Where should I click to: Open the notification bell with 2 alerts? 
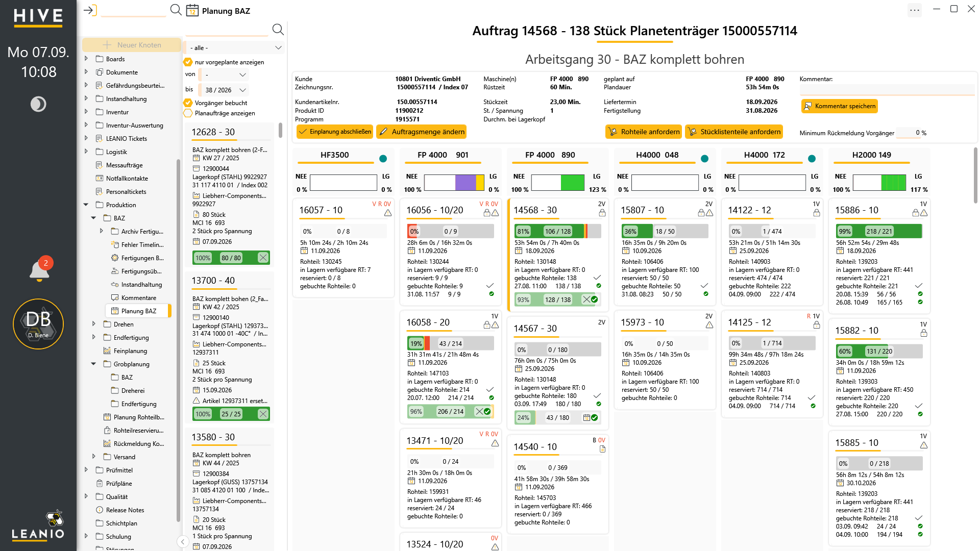coord(40,270)
